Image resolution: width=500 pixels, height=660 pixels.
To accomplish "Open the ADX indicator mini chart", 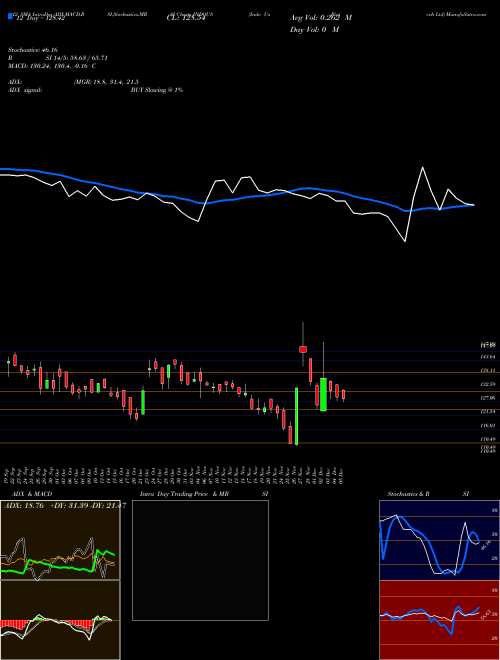I will pos(60,540).
